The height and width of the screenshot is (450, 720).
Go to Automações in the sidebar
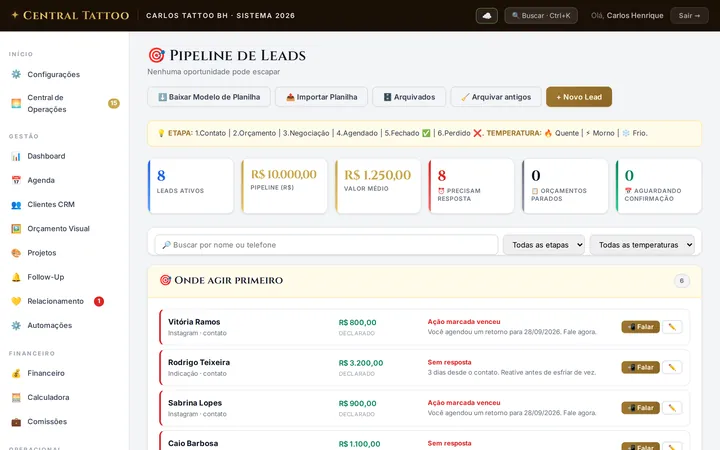click(x=50, y=326)
